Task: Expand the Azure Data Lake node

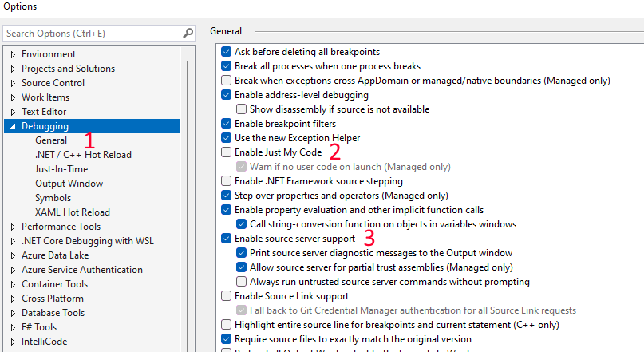Action: pyautogui.click(x=13, y=255)
